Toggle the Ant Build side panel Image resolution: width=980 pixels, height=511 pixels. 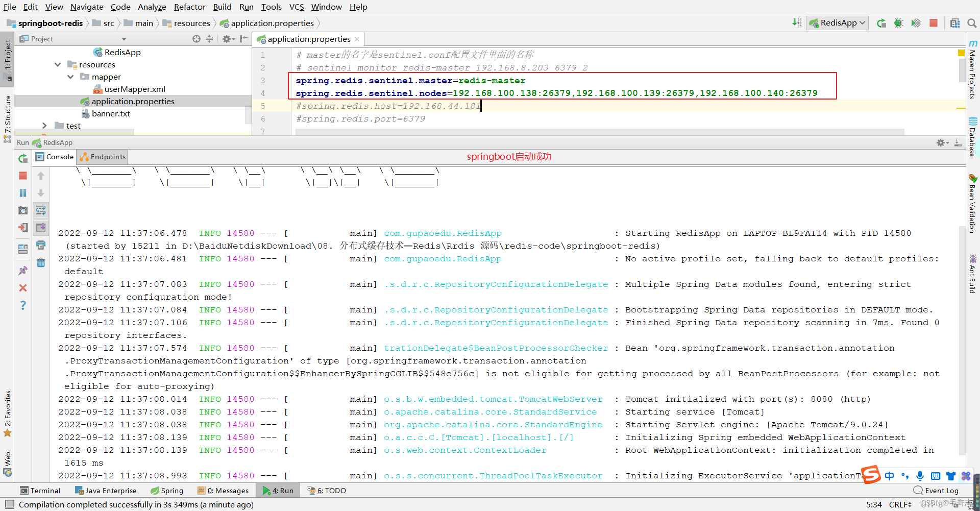click(x=973, y=274)
